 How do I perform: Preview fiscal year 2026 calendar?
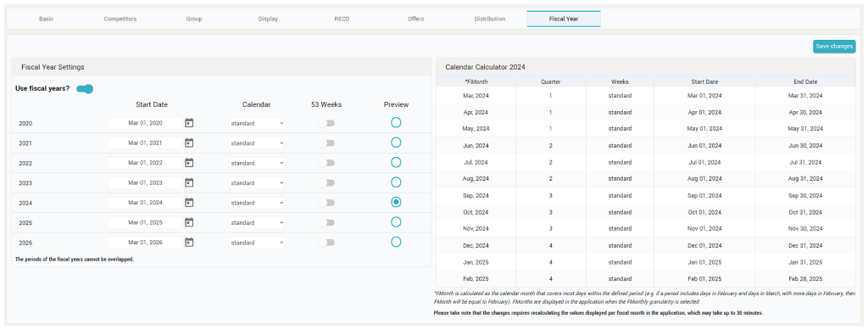tap(396, 242)
